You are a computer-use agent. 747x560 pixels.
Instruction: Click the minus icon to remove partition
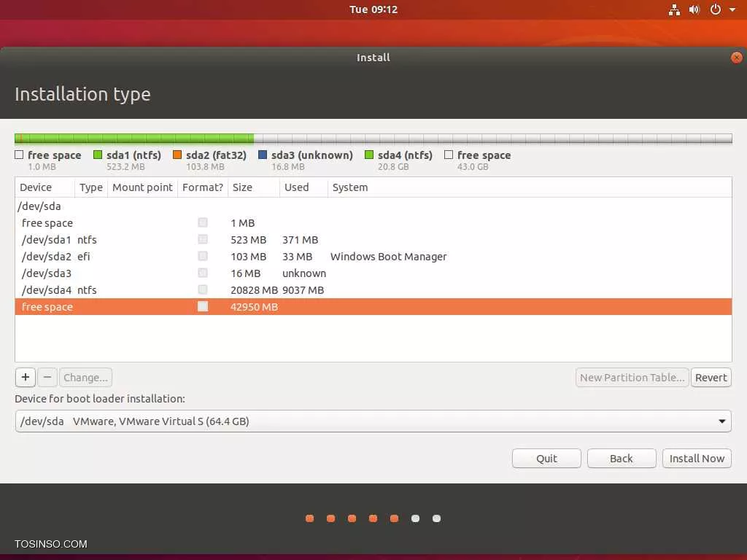point(47,377)
